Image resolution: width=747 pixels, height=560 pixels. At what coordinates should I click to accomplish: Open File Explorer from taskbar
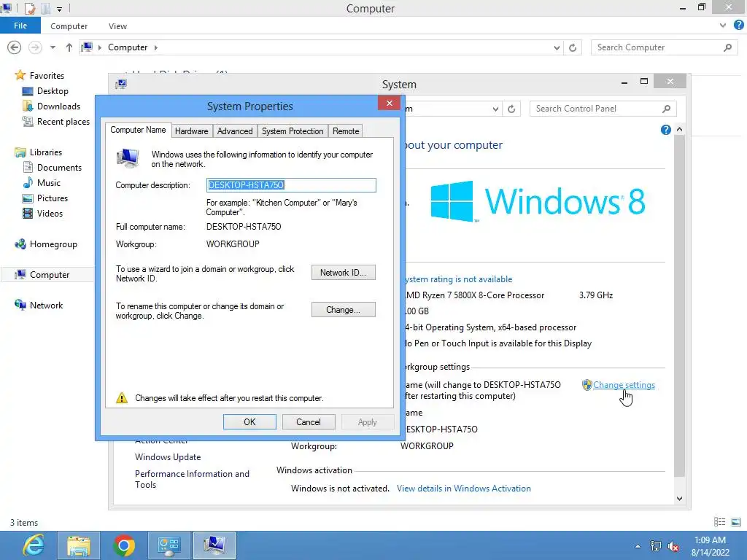click(79, 545)
